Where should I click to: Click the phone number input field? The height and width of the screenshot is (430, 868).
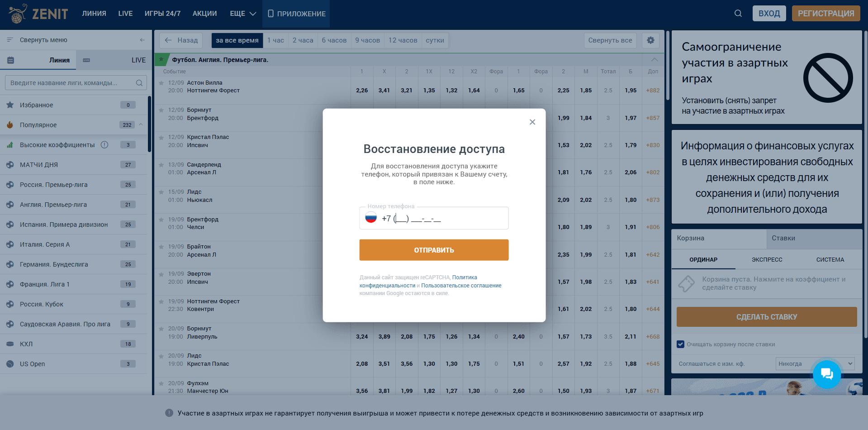(434, 218)
